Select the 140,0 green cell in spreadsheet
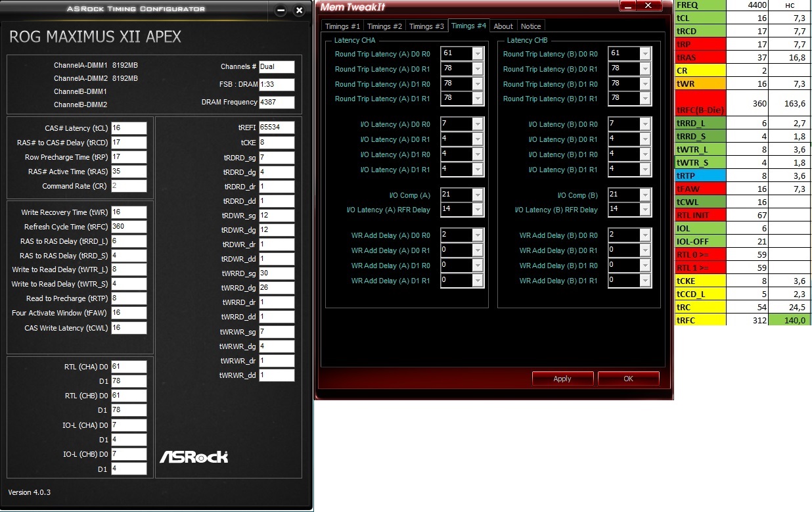The width and height of the screenshot is (812, 512). (x=790, y=320)
